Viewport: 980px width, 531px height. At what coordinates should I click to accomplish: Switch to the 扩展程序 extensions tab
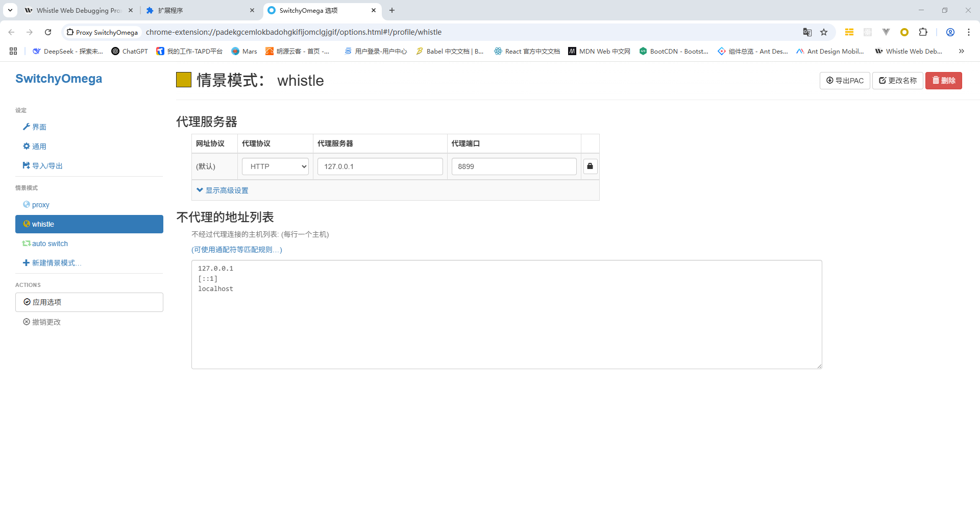[199, 10]
